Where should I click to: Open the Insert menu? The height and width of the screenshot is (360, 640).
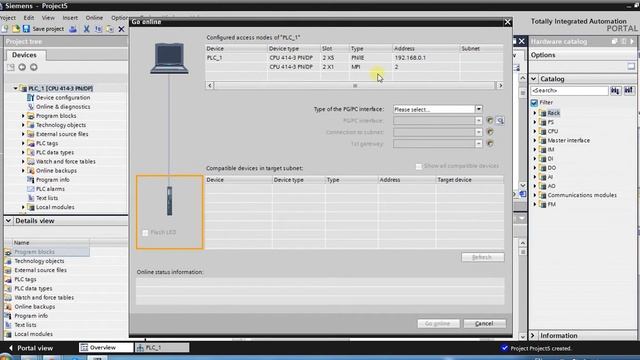click(x=70, y=18)
